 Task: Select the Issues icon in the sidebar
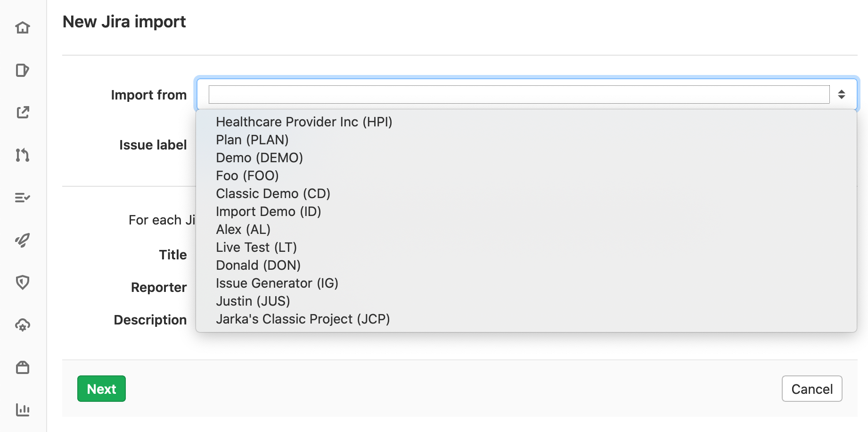(x=23, y=70)
